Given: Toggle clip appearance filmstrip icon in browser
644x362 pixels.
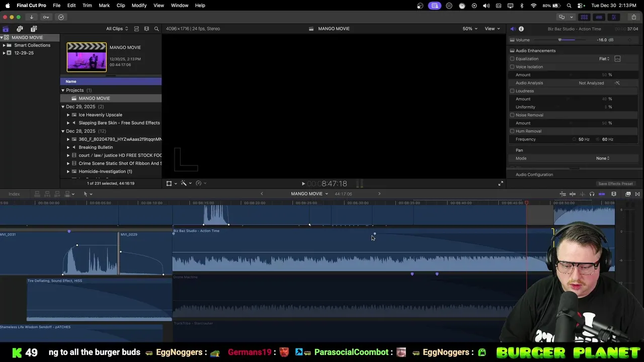Looking at the screenshot, I should (146, 29).
